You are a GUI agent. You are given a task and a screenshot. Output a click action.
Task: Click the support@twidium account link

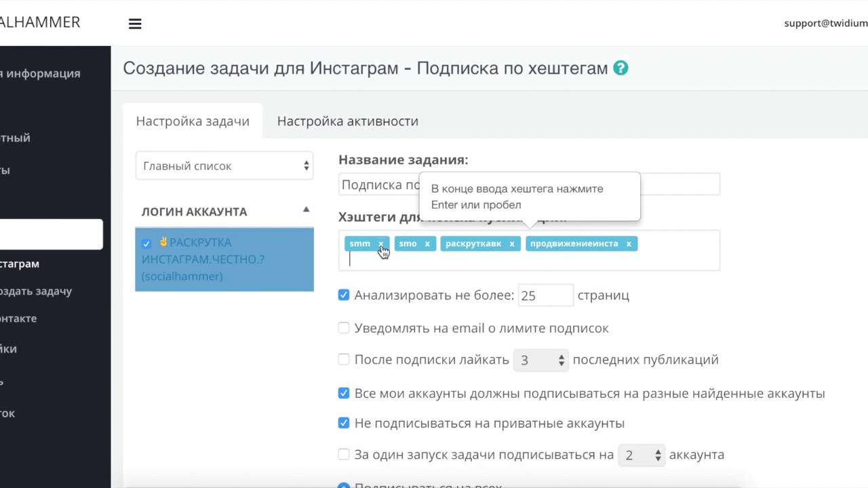[x=826, y=23]
